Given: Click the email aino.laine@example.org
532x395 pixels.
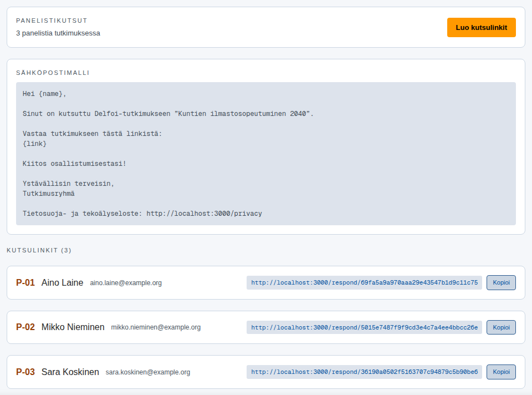Looking at the screenshot, I should pyautogui.click(x=126, y=283).
